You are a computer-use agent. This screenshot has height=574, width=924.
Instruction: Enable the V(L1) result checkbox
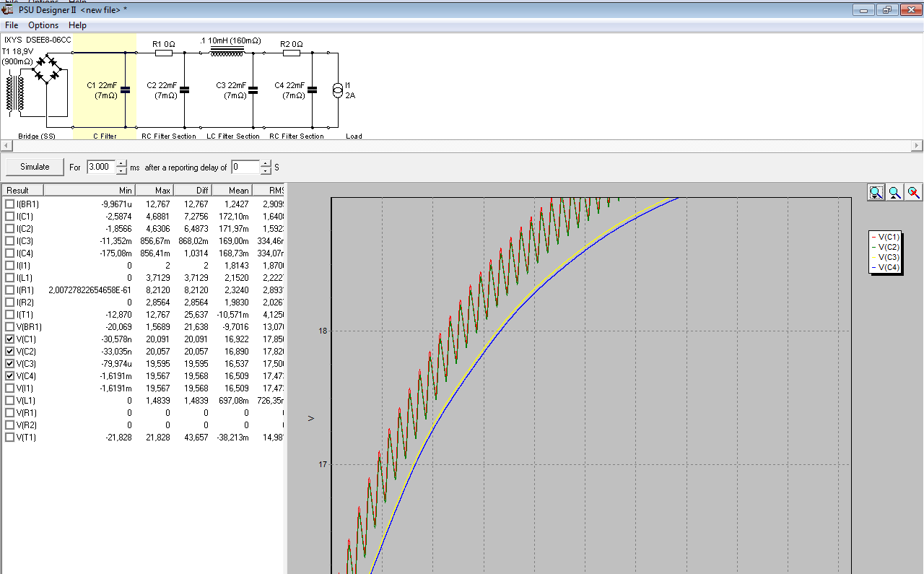click(9, 401)
